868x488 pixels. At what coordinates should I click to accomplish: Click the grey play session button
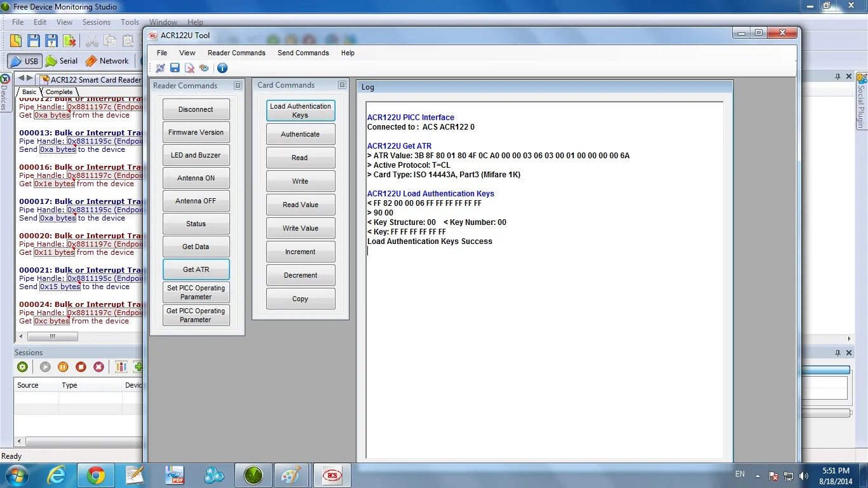click(45, 367)
